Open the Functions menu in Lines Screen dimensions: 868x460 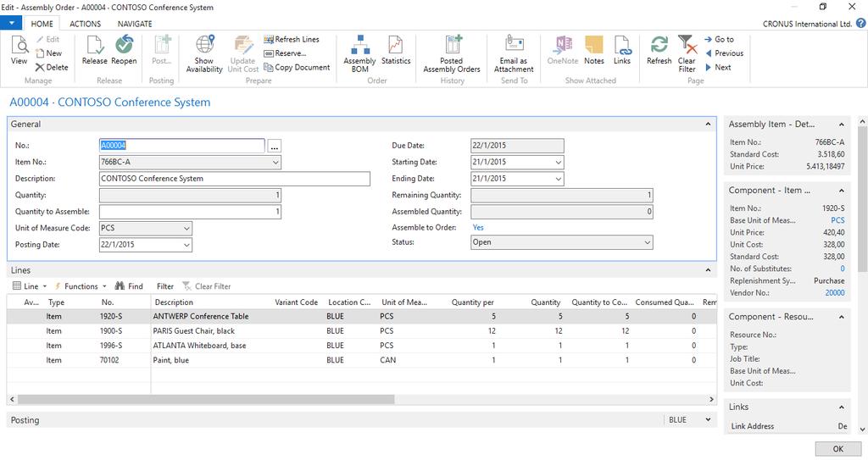[x=81, y=286]
